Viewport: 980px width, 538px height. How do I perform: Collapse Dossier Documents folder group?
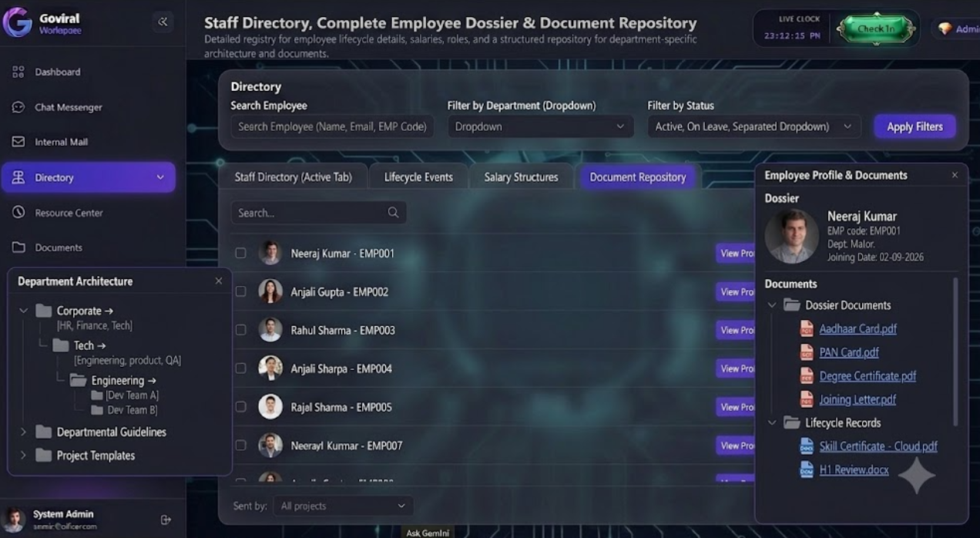772,305
